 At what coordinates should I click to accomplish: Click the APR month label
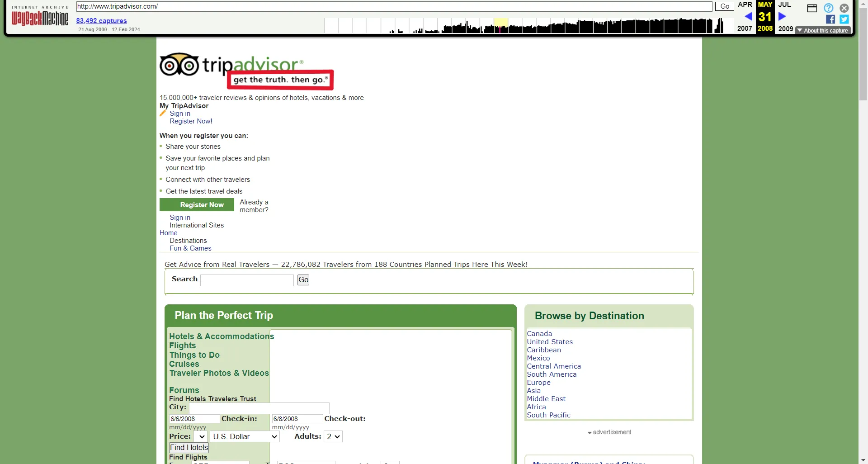tap(745, 5)
